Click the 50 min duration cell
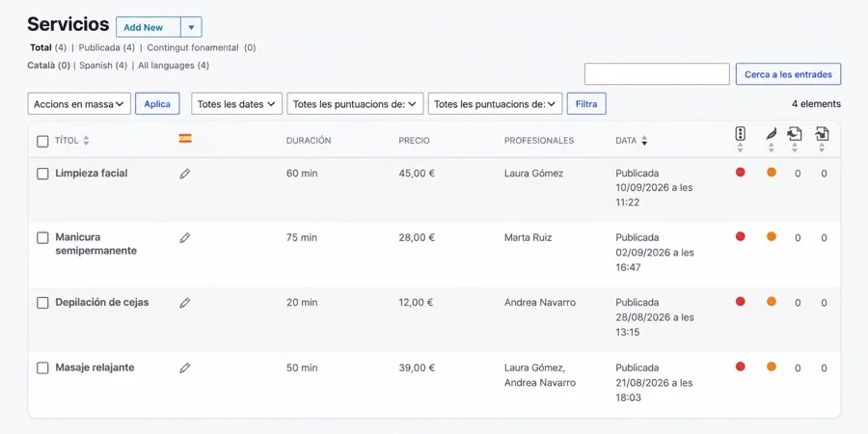 (302, 367)
